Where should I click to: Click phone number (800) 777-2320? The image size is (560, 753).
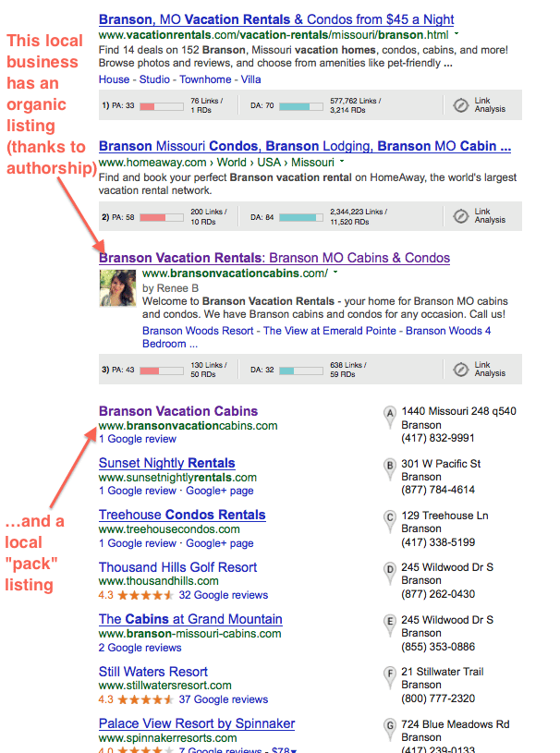pyautogui.click(x=438, y=698)
